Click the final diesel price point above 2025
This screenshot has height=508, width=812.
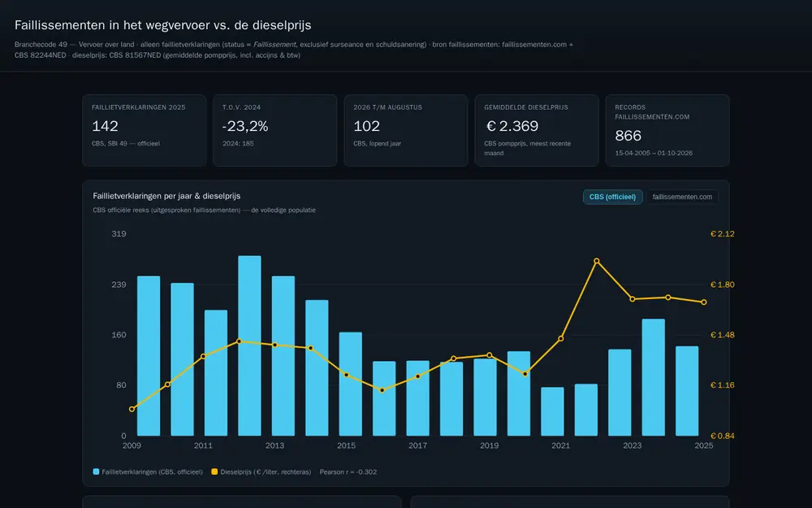704,302
